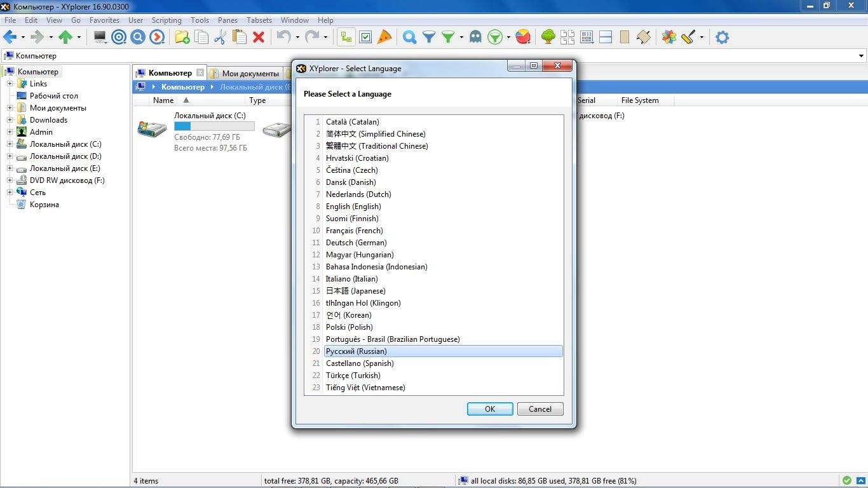Click the blue circled magnifier icon
868x488 pixels.
pyautogui.click(x=138, y=37)
